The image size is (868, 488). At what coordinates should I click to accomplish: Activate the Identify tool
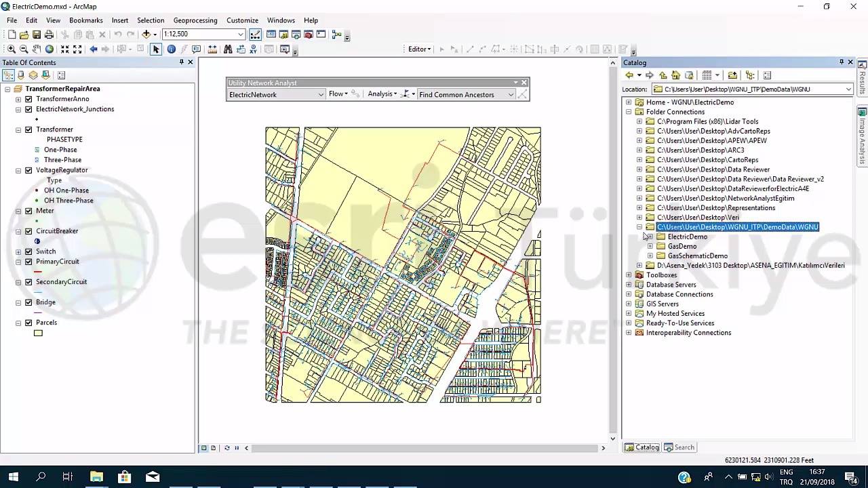pos(172,49)
